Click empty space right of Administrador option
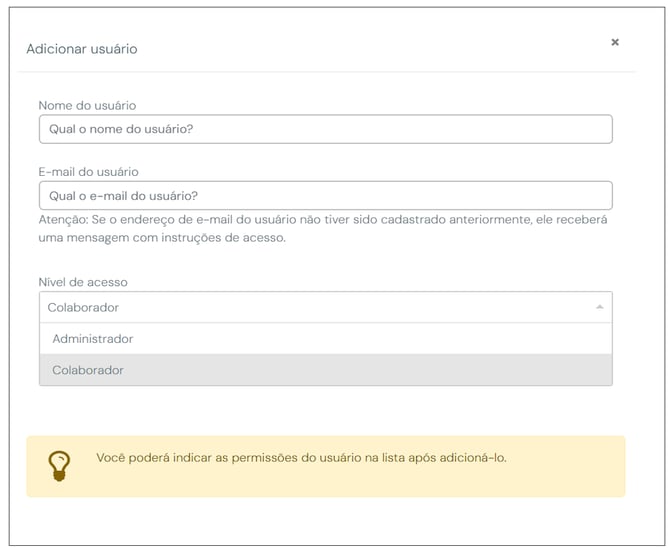The image size is (670, 554). tap(372, 339)
